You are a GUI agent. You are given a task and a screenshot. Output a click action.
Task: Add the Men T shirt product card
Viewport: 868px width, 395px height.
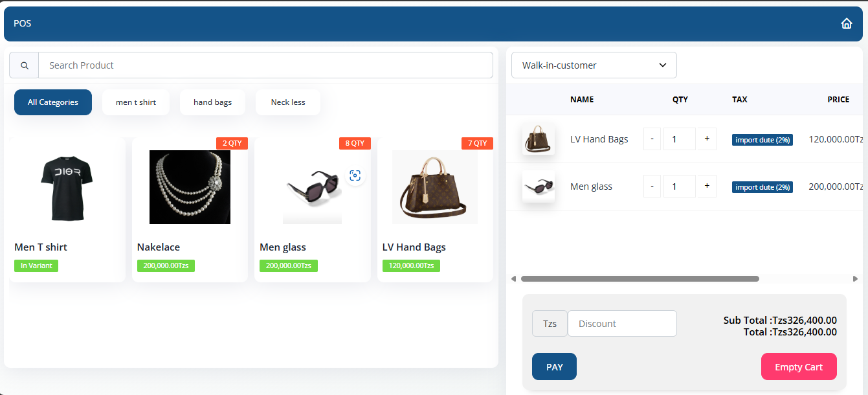click(67, 210)
